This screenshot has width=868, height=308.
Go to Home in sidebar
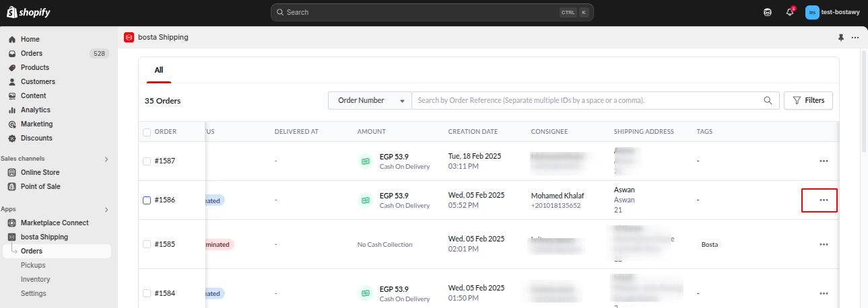coord(30,39)
